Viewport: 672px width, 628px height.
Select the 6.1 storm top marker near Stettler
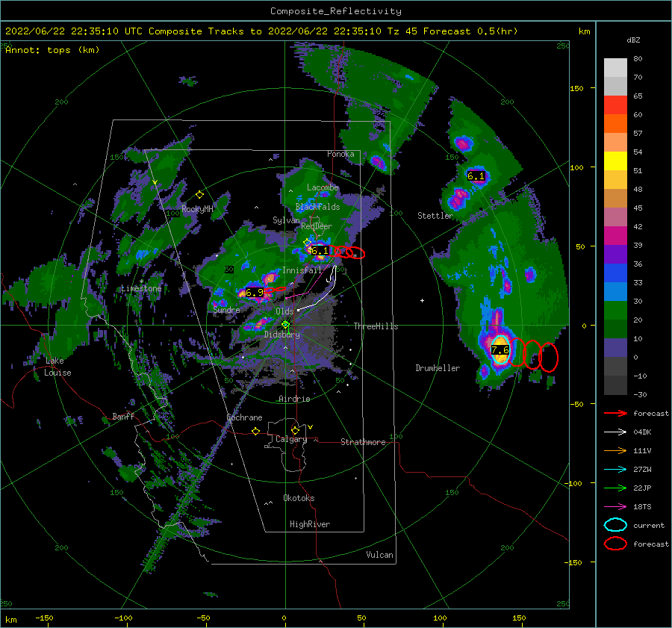pos(476,175)
